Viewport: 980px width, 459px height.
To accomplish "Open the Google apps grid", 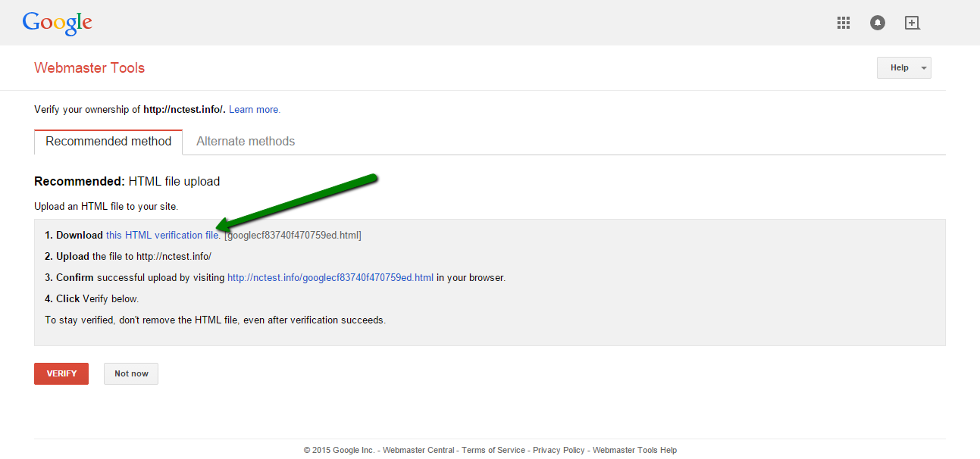I will pyautogui.click(x=844, y=23).
